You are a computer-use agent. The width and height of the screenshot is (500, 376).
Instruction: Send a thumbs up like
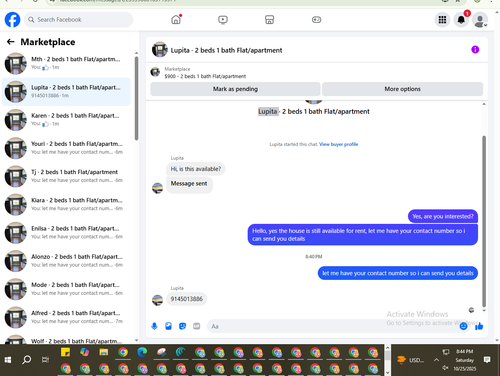click(x=479, y=326)
